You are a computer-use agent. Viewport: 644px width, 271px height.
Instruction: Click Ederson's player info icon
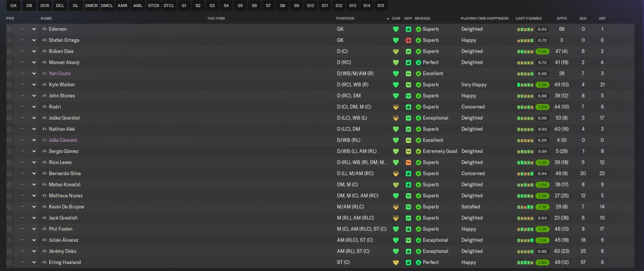tap(44, 29)
